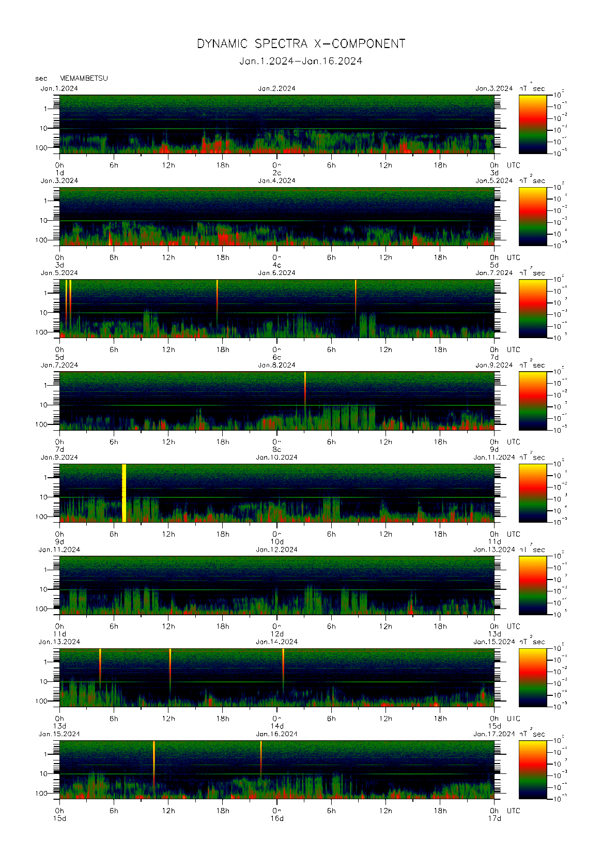This screenshot has width=602, height=868.
Task: Click the spectrogram panel centered on Jan.16.2024
Action: [x=277, y=770]
